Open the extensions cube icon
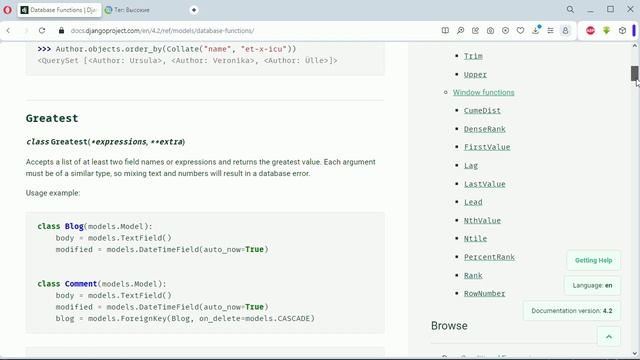The image size is (640, 360). click(622, 31)
